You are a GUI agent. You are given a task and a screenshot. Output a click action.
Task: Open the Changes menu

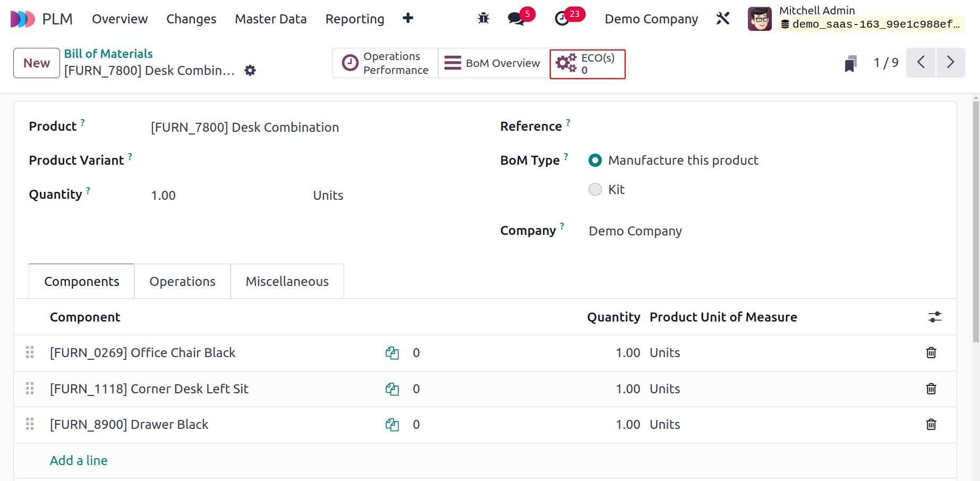coord(191,19)
